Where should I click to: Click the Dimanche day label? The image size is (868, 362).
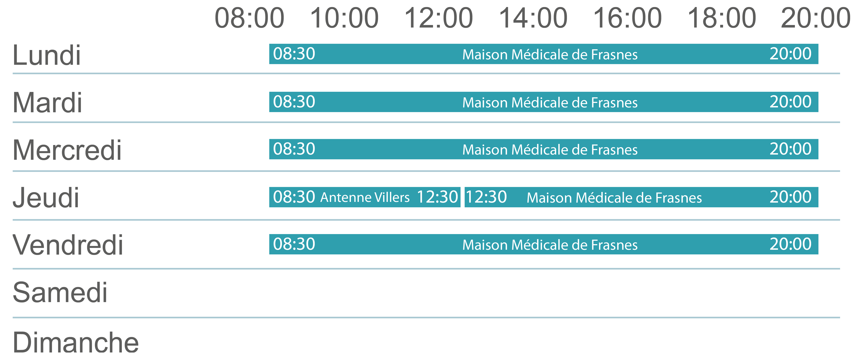(75, 342)
